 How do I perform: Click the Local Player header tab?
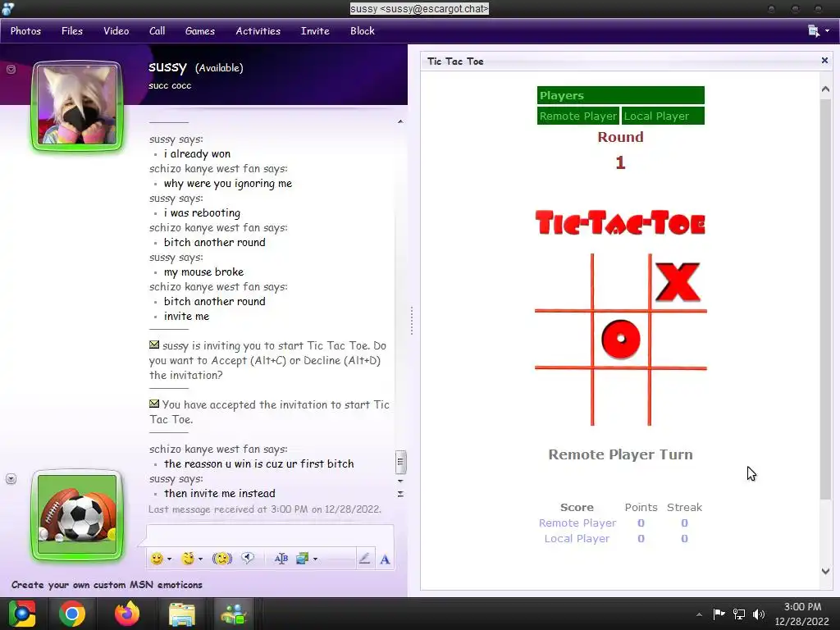663,116
